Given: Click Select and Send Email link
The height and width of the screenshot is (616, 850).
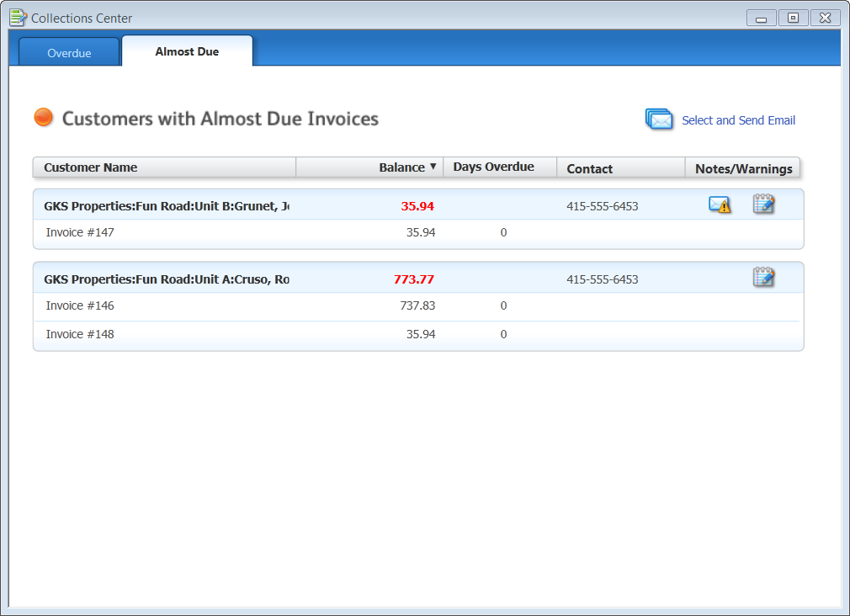Looking at the screenshot, I should (738, 120).
